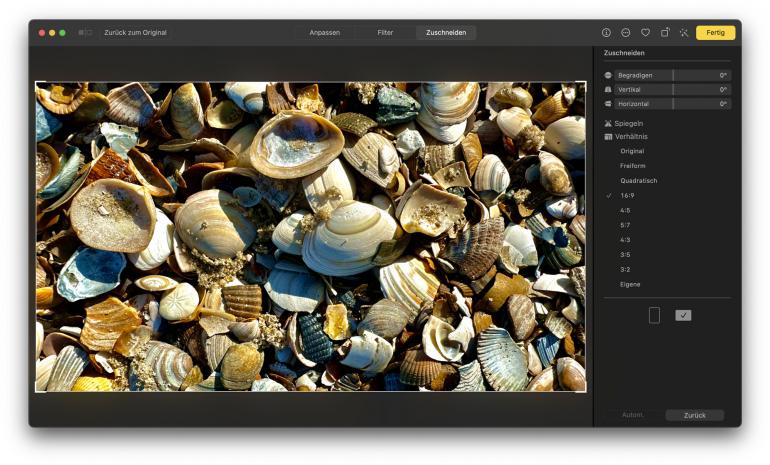Select portrait orientation rectangle
The image size is (770, 465).
(654, 315)
